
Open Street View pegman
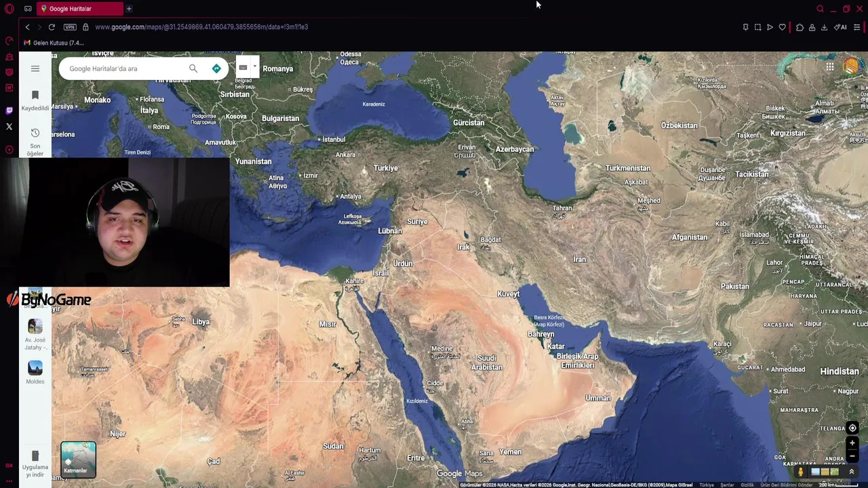point(800,472)
